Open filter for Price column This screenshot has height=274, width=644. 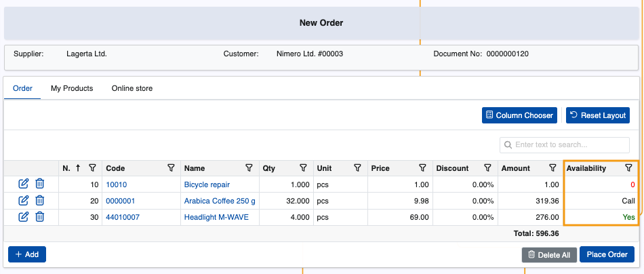click(x=422, y=168)
